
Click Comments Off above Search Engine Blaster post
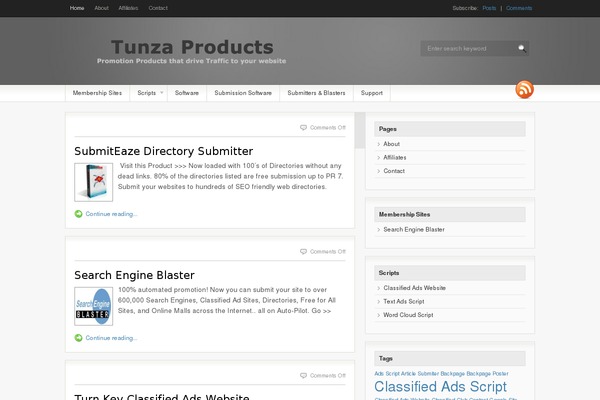(x=328, y=251)
